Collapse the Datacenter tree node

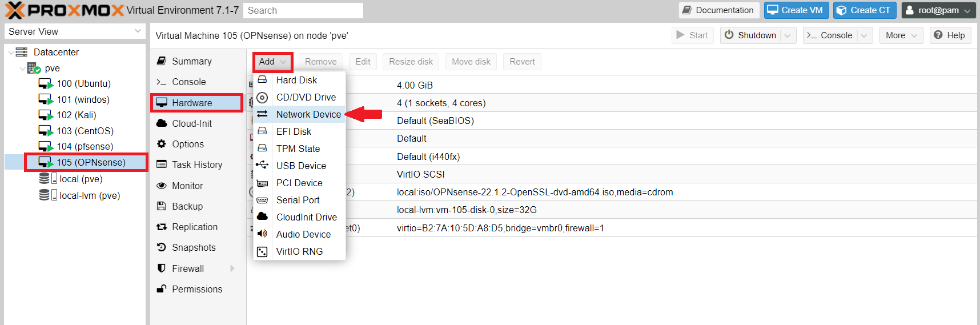11,53
